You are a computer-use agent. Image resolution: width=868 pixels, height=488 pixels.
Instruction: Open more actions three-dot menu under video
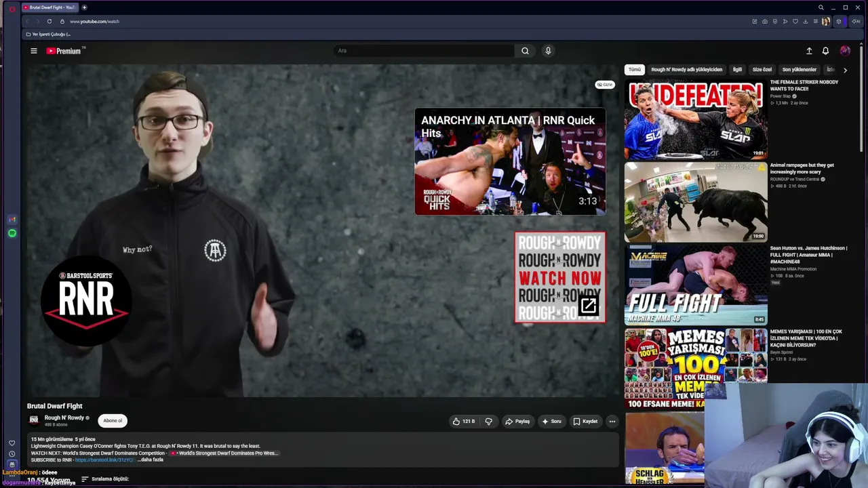[x=612, y=422]
